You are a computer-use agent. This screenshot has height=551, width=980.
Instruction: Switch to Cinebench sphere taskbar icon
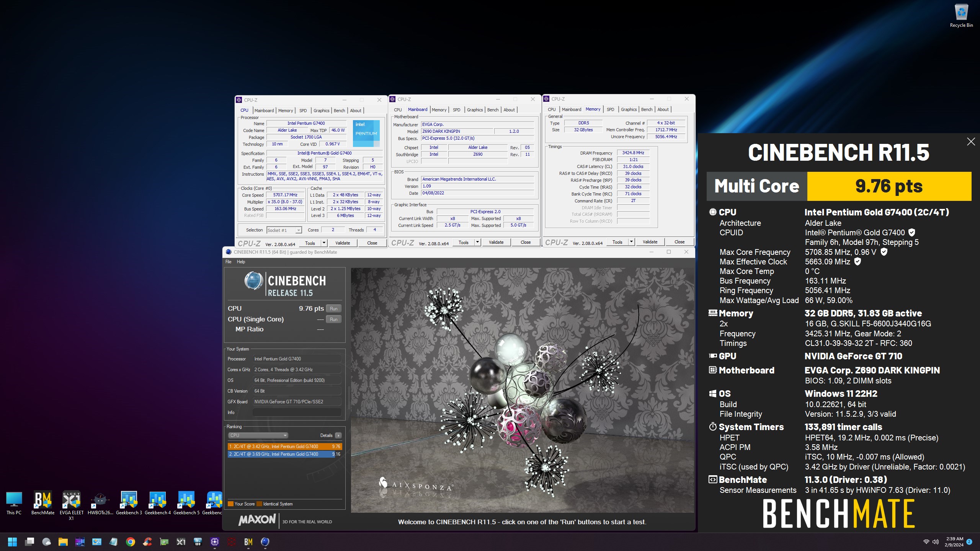265,542
